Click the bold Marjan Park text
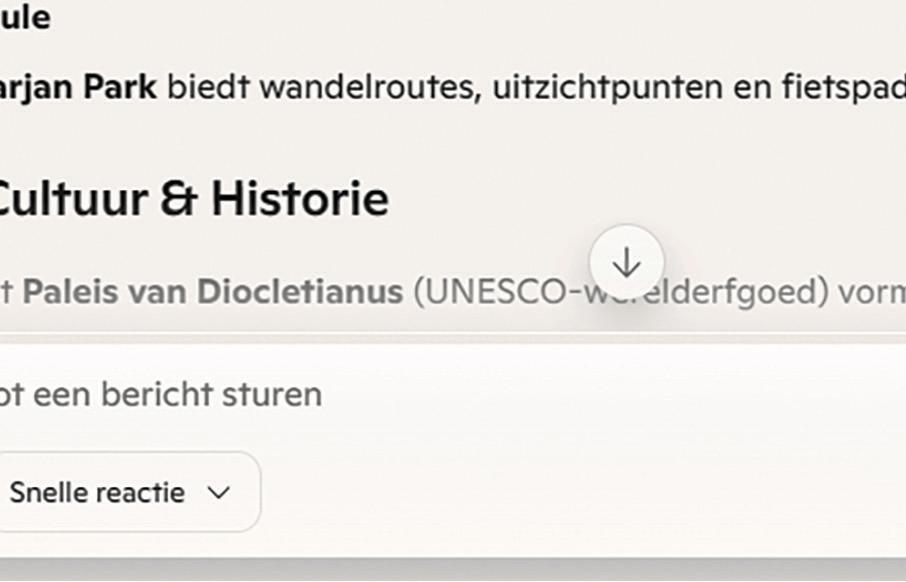This screenshot has width=906, height=582. [x=78, y=87]
